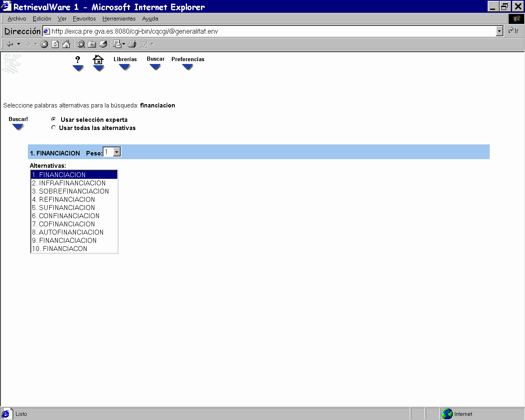Open the Favorites folder toolbar icon
The image size is (525, 420).
[92, 44]
